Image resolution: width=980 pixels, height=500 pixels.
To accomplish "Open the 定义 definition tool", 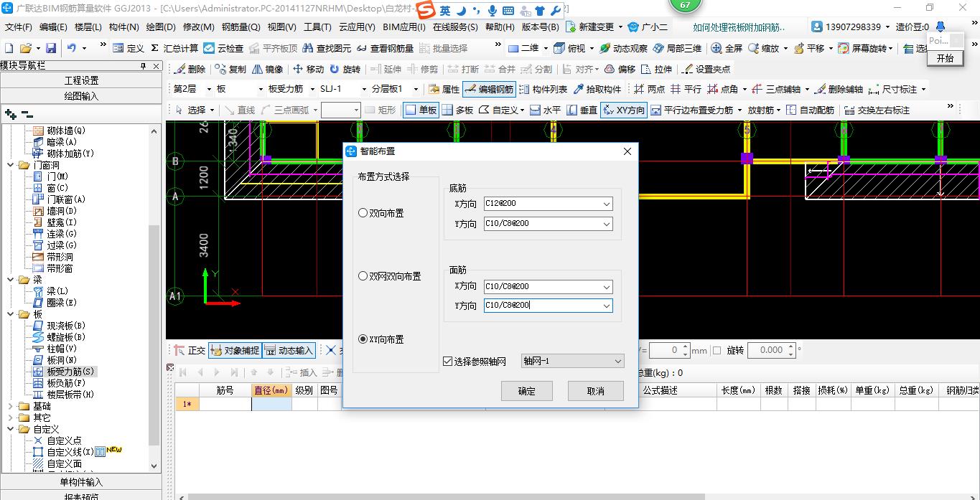I will click(x=129, y=48).
